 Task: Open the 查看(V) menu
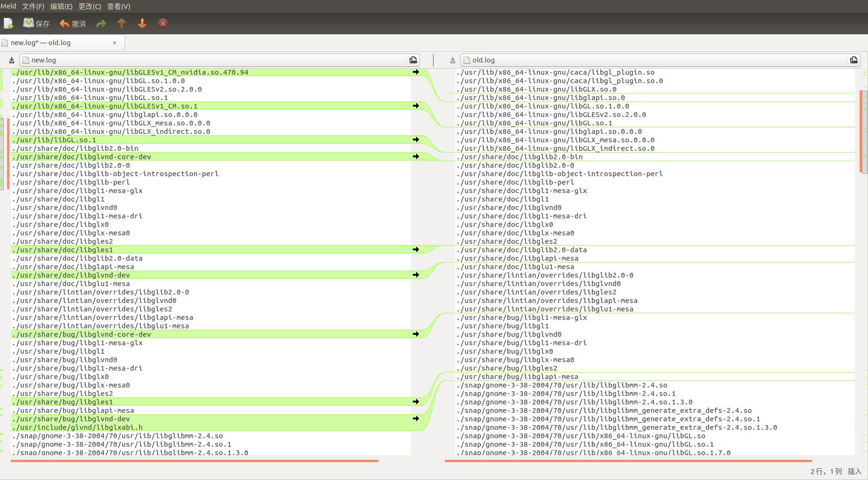click(118, 6)
